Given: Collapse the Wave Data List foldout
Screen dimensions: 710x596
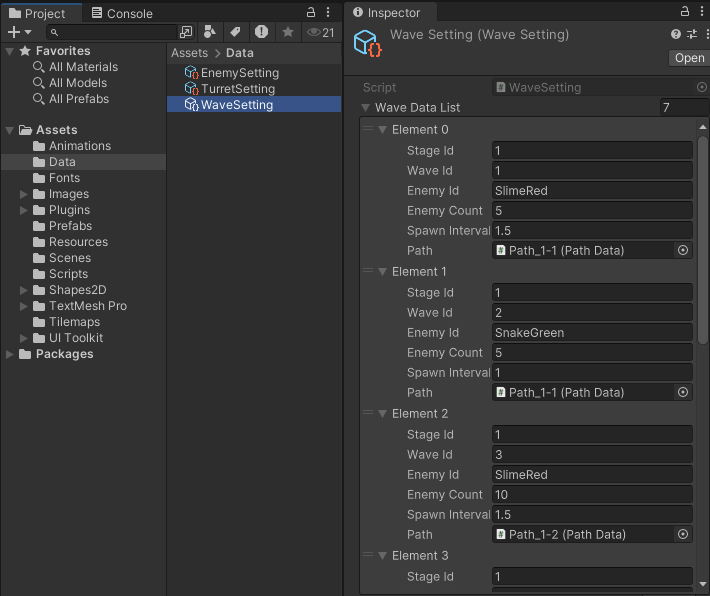Looking at the screenshot, I should (365, 107).
